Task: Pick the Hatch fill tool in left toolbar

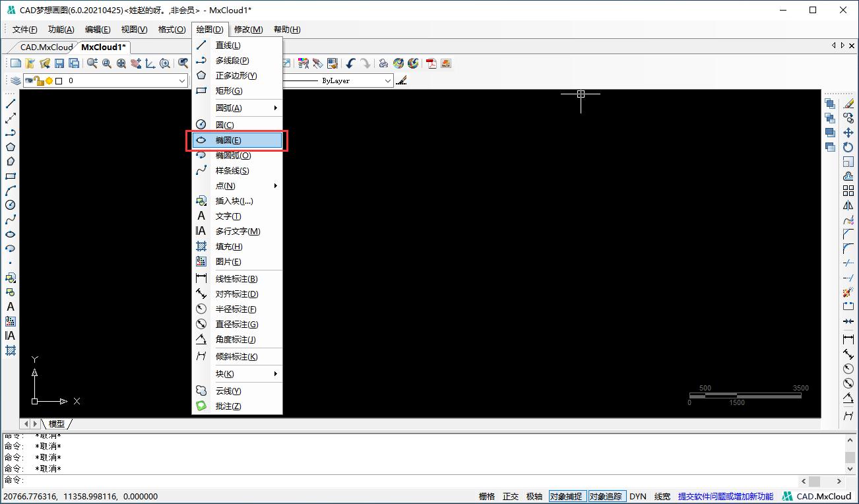Action: (x=11, y=350)
